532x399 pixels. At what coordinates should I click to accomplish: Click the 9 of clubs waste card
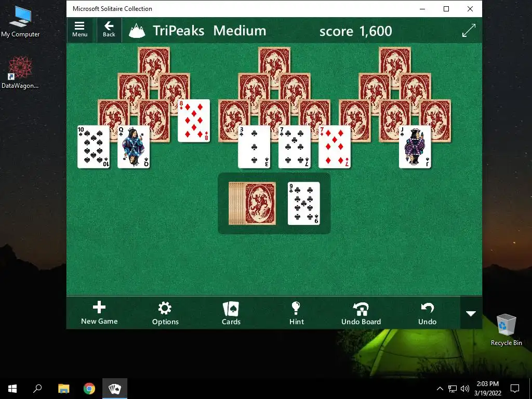(303, 203)
